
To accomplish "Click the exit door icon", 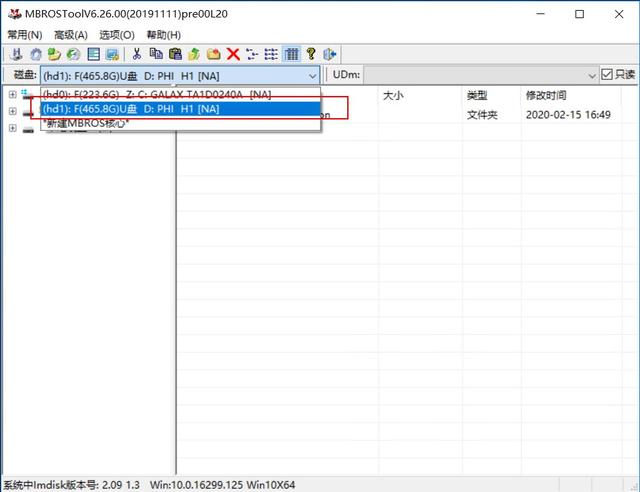I will (x=329, y=54).
